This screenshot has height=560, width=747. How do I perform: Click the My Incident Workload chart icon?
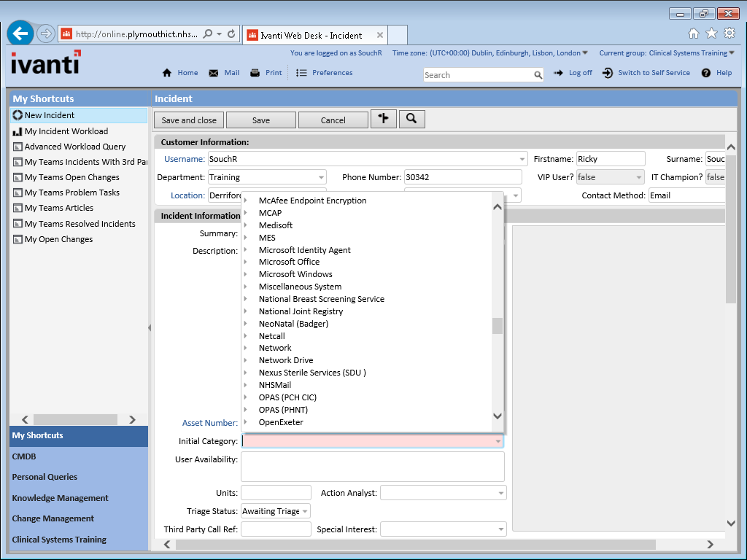18,131
